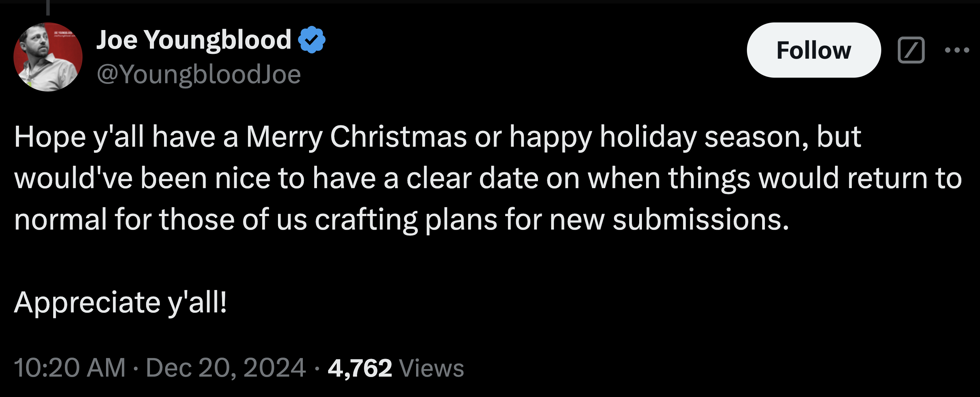Open Joe Youngblood's profile picture
The image size is (980, 397).
pyautogui.click(x=48, y=57)
